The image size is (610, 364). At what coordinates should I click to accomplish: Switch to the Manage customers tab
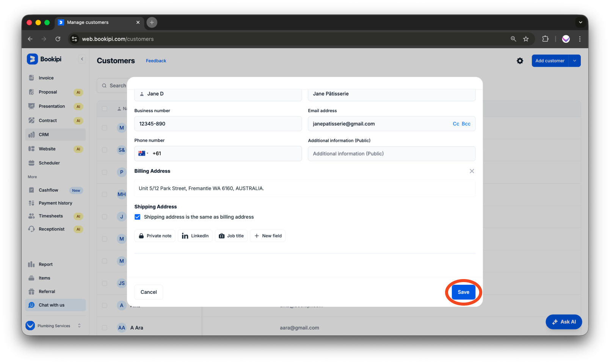[86, 22]
